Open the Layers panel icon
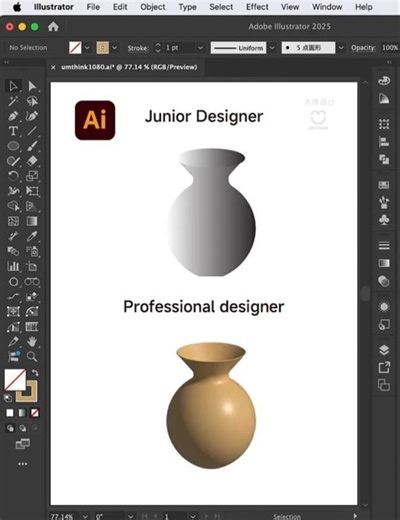Viewport: 400px width, 520px height. (384, 350)
